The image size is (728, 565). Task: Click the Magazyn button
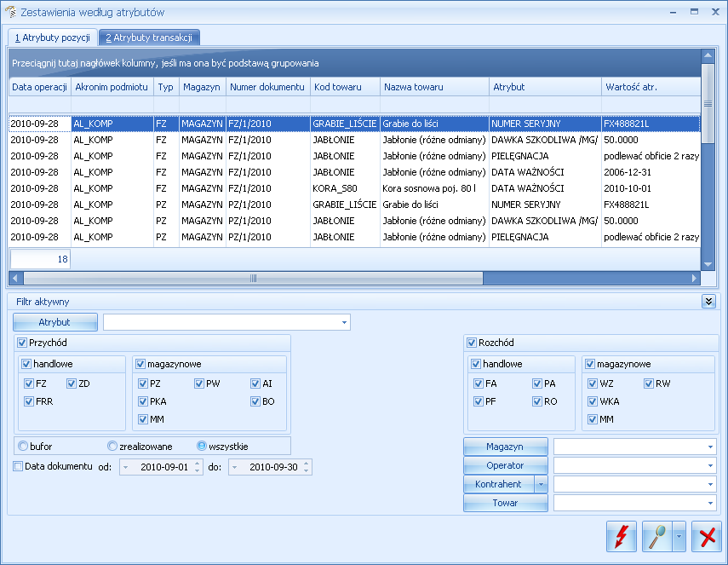[x=505, y=447]
